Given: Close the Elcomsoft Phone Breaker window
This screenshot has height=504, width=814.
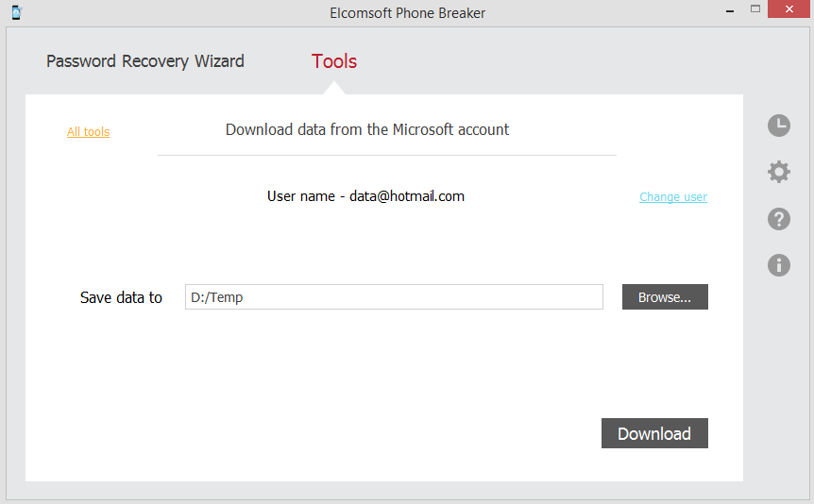Looking at the screenshot, I should coord(789,9).
